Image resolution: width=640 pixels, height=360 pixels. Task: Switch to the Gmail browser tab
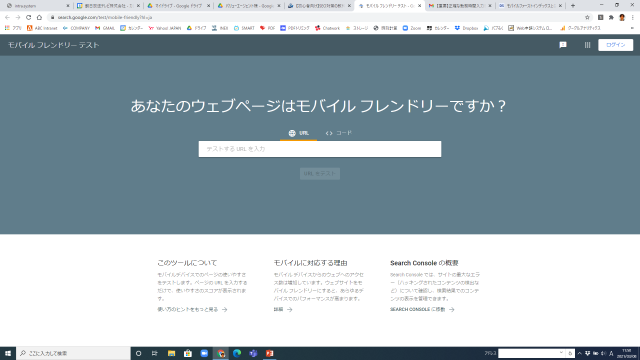pos(460,6)
